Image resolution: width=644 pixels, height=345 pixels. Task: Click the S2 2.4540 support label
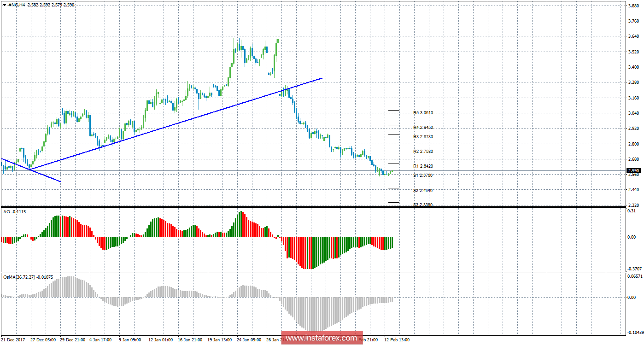coord(423,190)
